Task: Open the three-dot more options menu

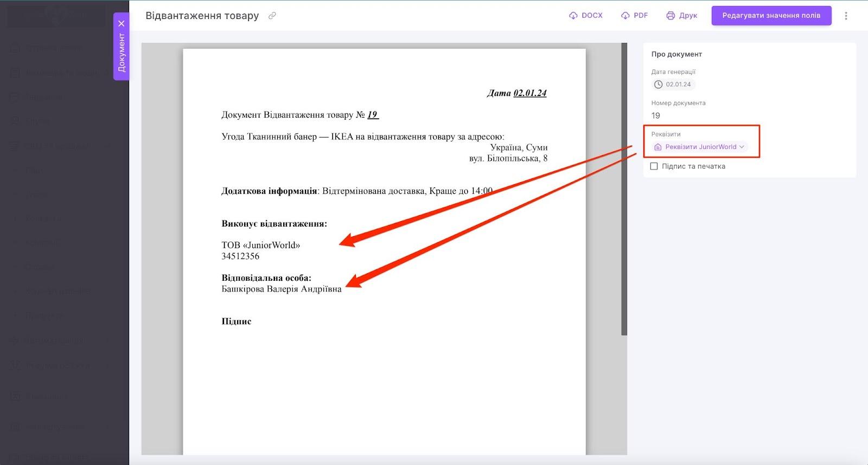Action: 846,16
